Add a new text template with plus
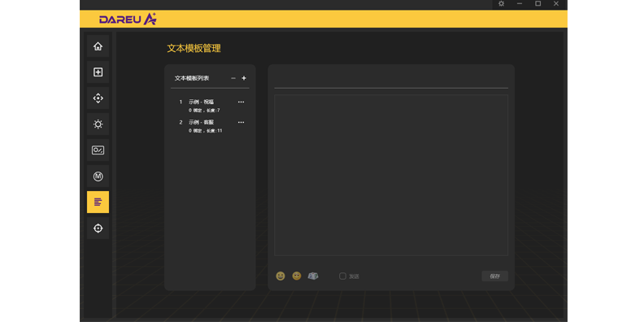644x322 pixels. coord(244,78)
